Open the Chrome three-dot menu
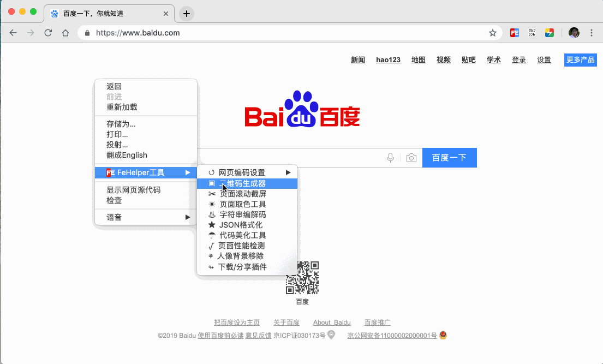The width and height of the screenshot is (603, 364). (592, 33)
